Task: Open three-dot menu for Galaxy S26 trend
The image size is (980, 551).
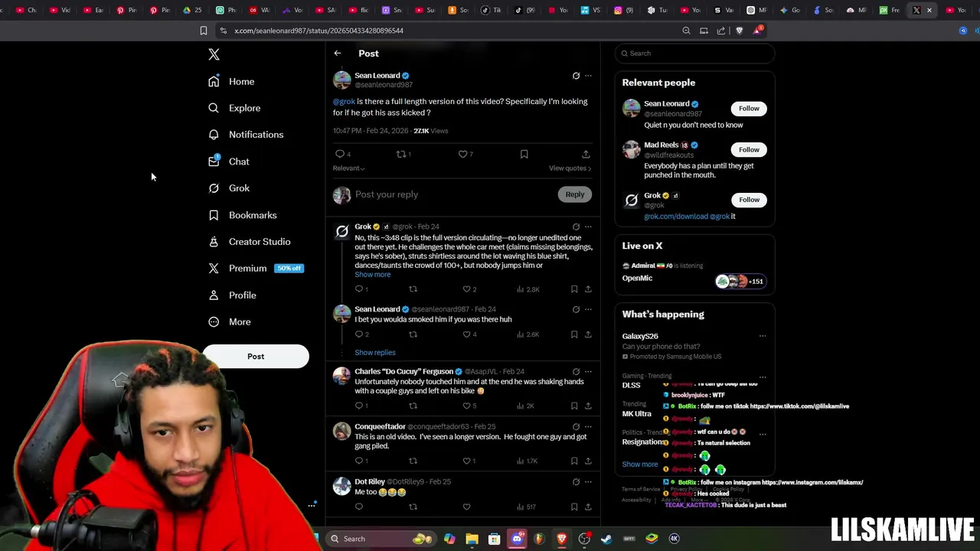Action: click(x=763, y=336)
